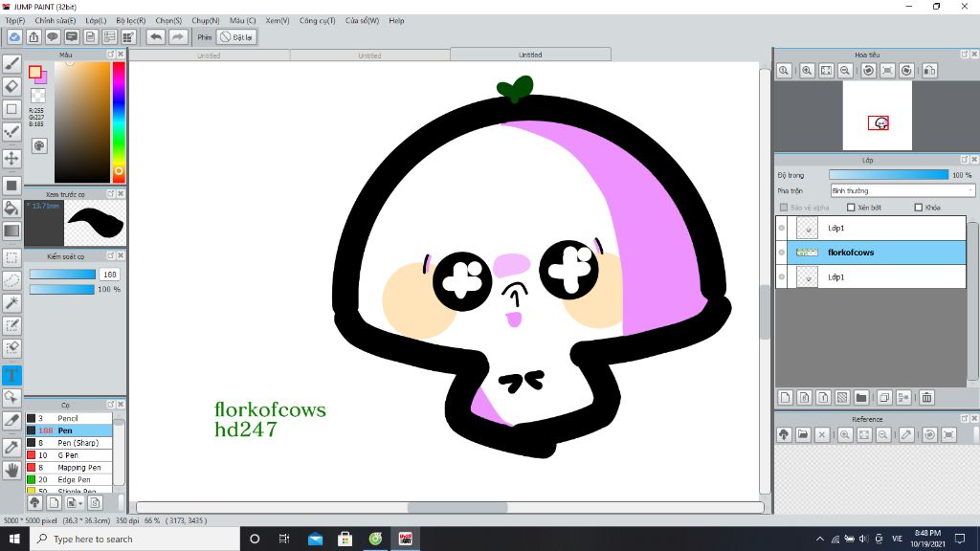Click the Windows search box in taskbar

pos(134,539)
